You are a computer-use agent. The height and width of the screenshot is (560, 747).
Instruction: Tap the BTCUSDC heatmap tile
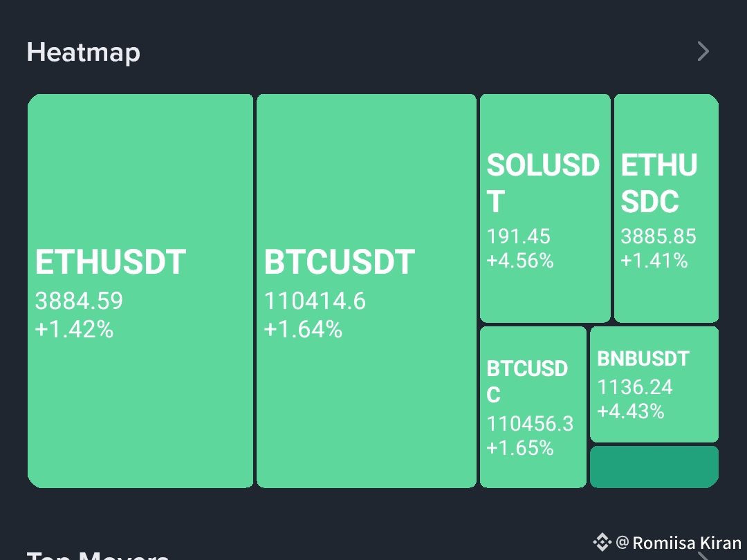pos(533,407)
